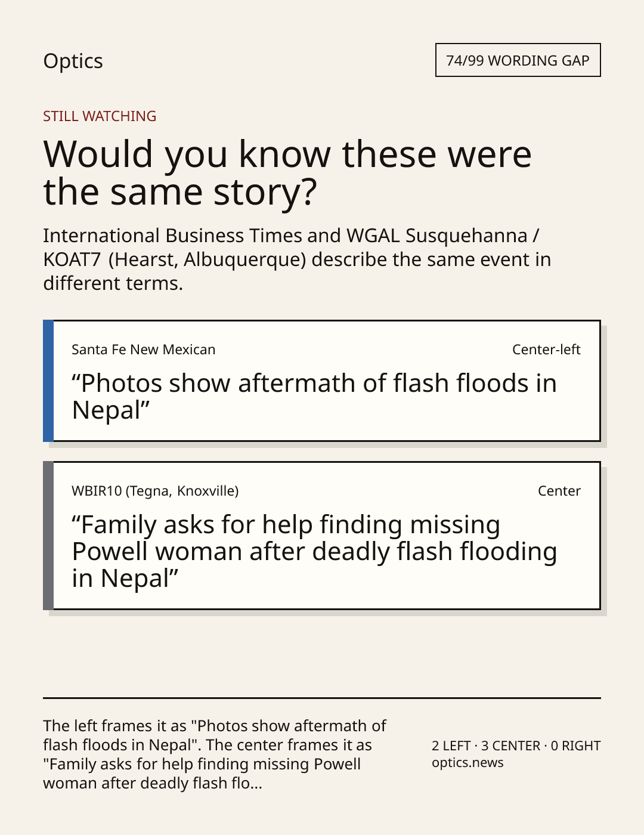Click the footer framing summary text
This screenshot has width=644, height=835.
tap(215, 754)
